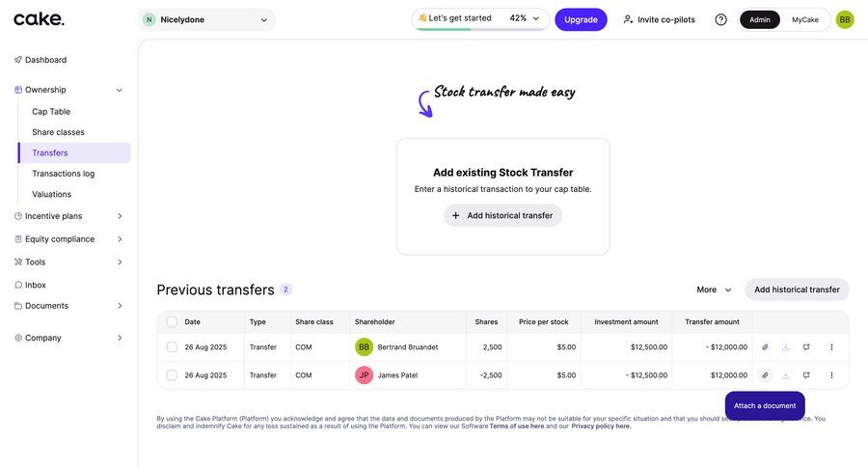Click the help question mark icon
The height and width of the screenshot is (467, 868).
coord(720,19)
